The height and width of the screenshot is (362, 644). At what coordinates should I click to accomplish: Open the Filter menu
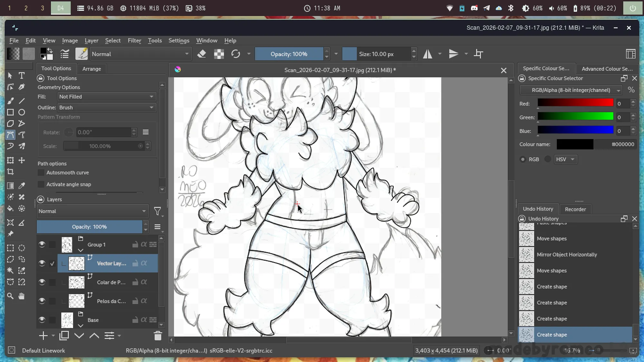[134, 41]
